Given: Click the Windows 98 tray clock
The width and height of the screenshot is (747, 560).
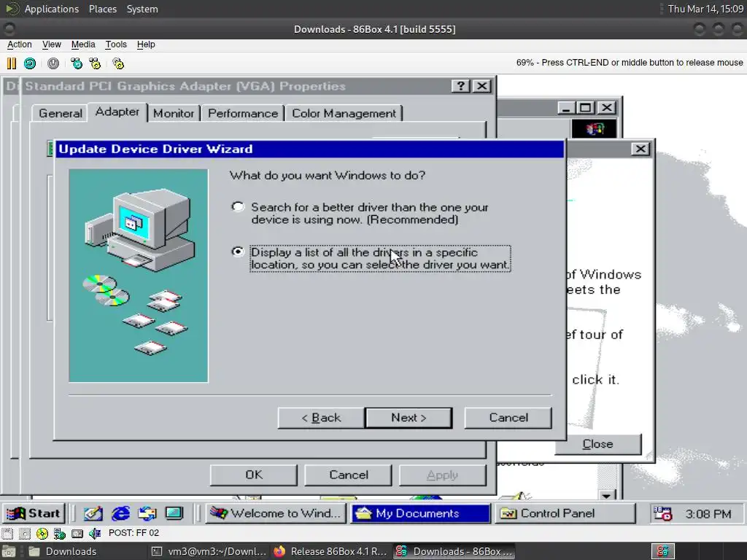Looking at the screenshot, I should (x=708, y=514).
